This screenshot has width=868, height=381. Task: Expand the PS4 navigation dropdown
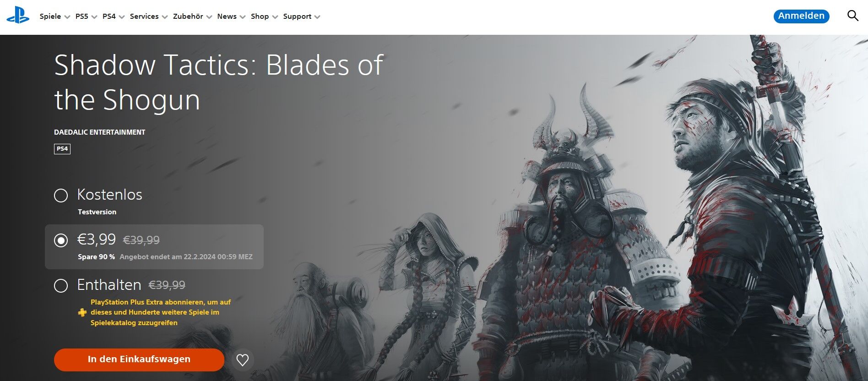click(114, 16)
